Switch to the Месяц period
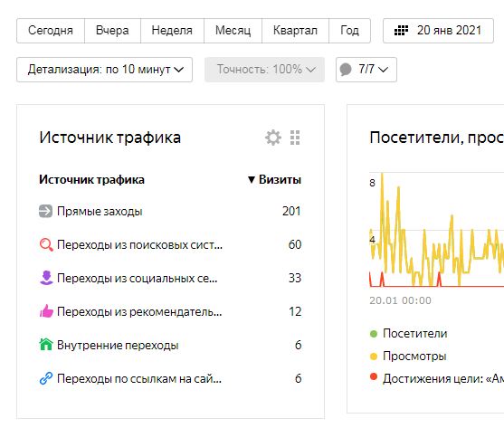The width and height of the screenshot is (504, 428). coord(233,31)
